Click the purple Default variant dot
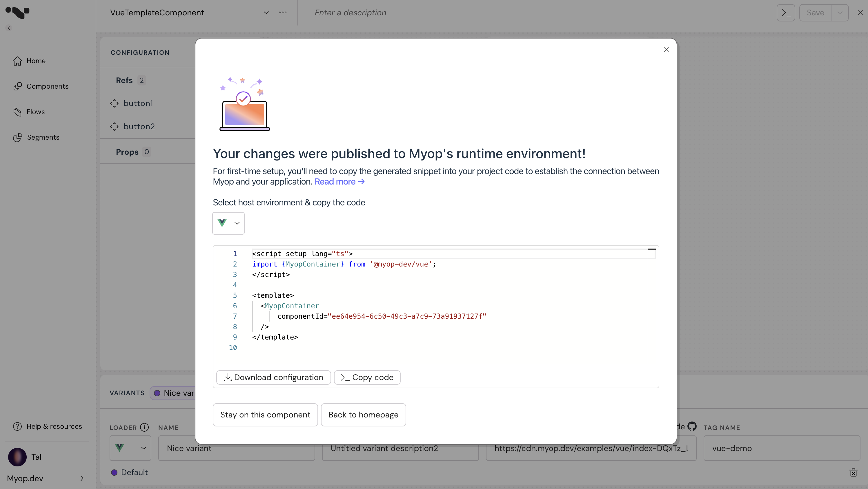868x489 pixels. [x=114, y=472]
